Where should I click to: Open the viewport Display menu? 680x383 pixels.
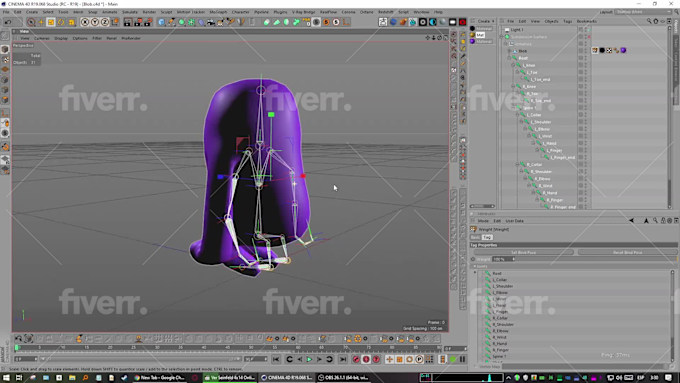point(61,38)
